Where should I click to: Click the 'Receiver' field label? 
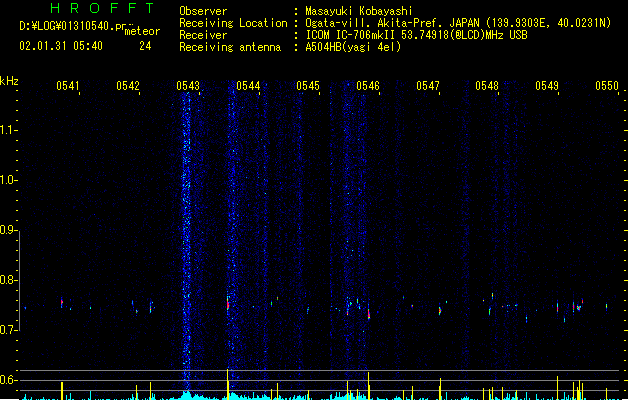pos(203,35)
